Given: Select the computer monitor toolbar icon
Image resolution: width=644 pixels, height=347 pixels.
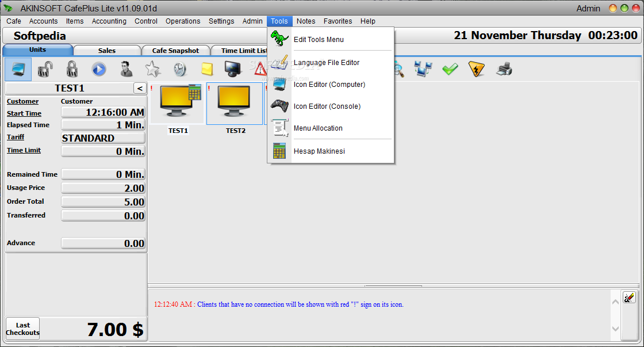Looking at the screenshot, I should click(18, 69).
